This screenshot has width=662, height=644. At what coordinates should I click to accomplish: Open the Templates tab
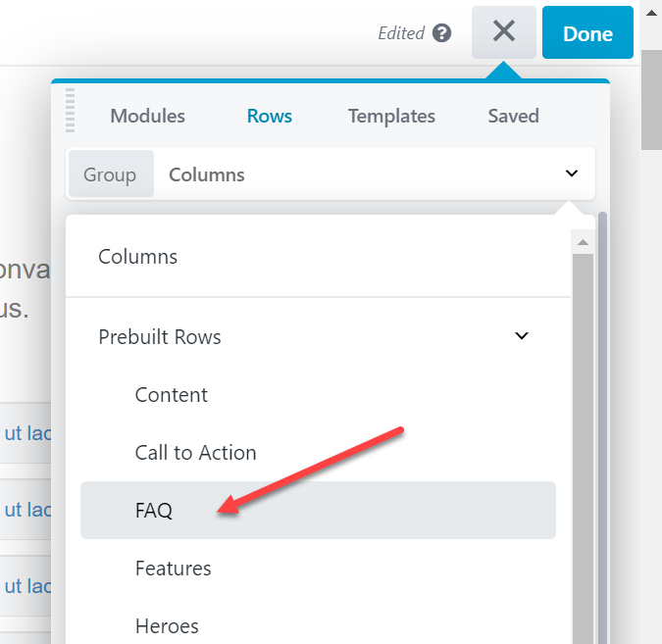[391, 116]
